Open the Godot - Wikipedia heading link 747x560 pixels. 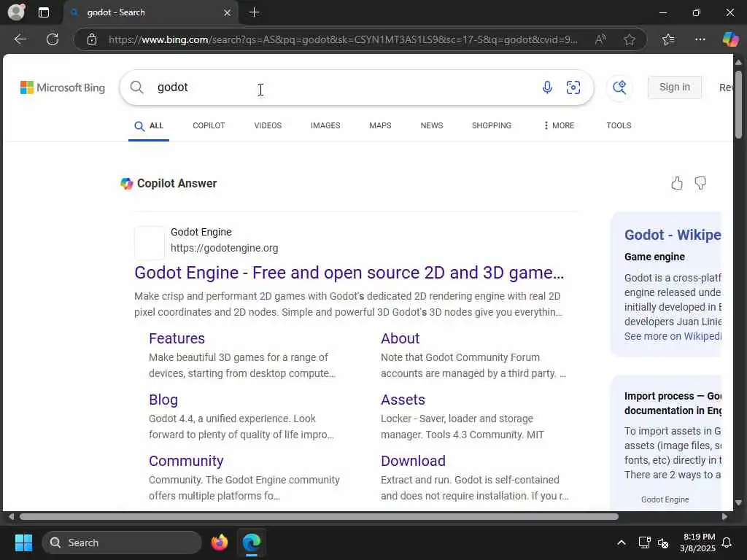673,235
